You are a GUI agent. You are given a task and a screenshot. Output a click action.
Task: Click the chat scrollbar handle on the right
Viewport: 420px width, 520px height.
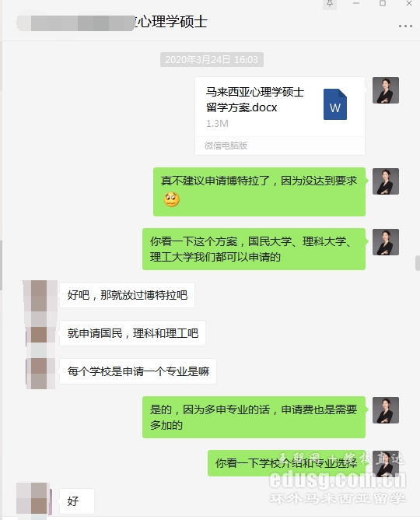click(418, 263)
